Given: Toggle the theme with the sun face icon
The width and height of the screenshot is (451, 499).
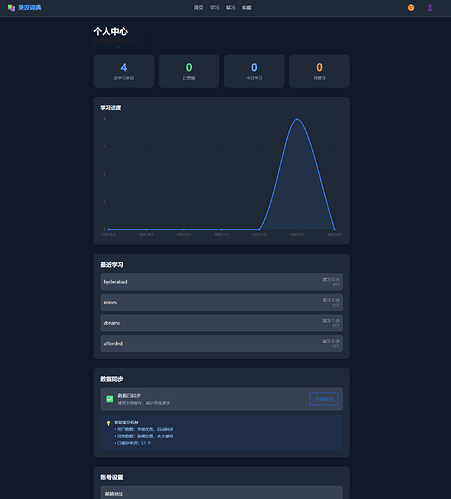Looking at the screenshot, I should tap(411, 7).
